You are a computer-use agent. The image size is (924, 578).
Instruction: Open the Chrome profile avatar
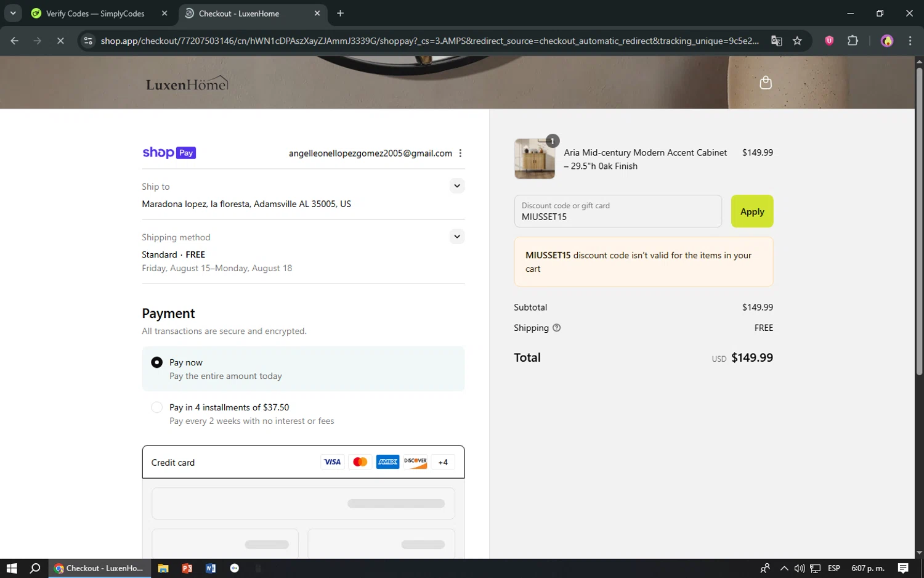click(887, 41)
